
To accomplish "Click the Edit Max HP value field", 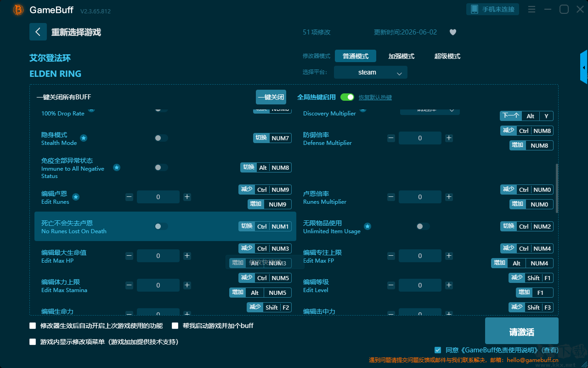I will (158, 256).
